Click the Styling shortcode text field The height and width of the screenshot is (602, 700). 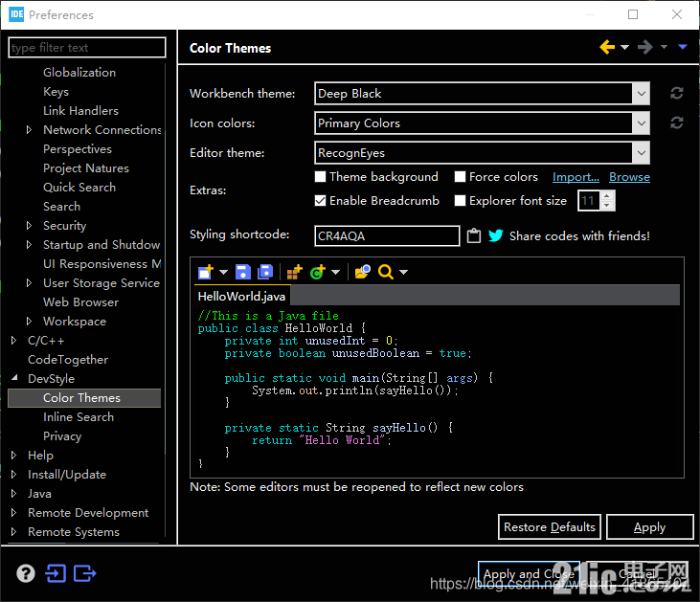[x=387, y=235]
